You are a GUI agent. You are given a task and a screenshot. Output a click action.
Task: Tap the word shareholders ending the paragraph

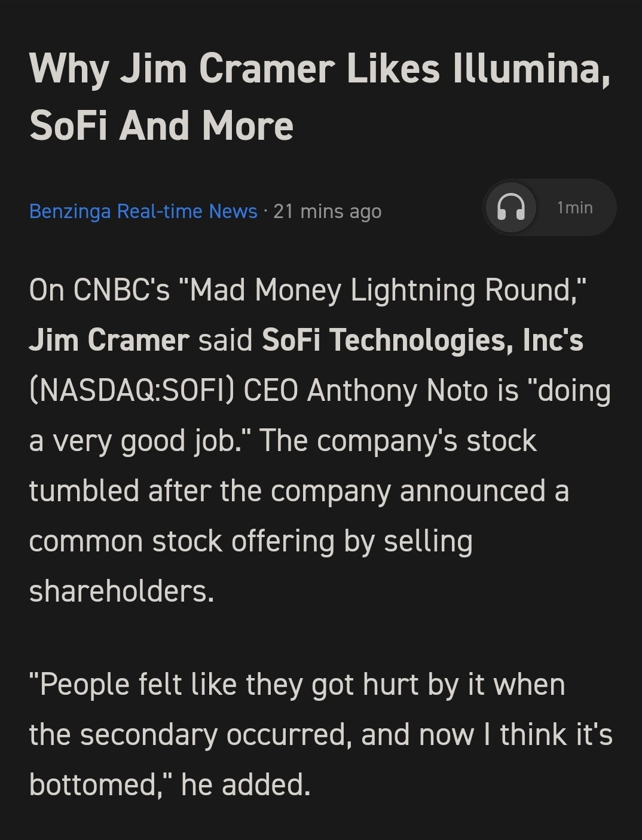click(121, 591)
